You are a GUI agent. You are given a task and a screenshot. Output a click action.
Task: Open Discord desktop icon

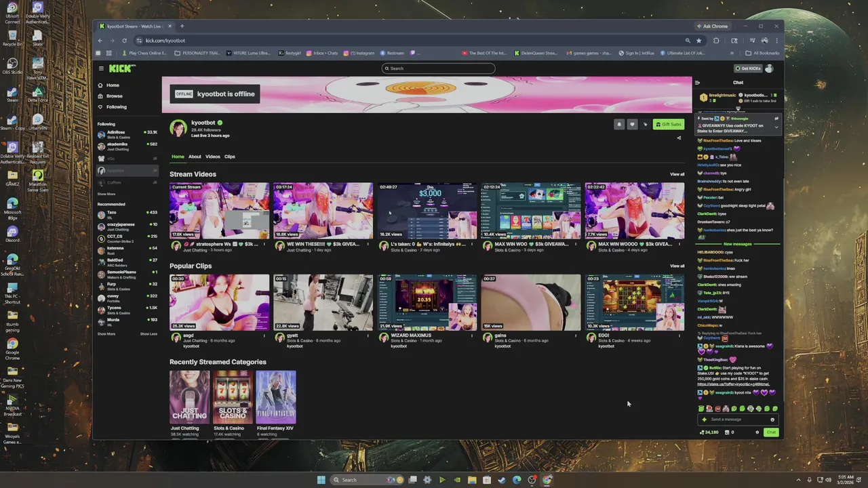12,234
